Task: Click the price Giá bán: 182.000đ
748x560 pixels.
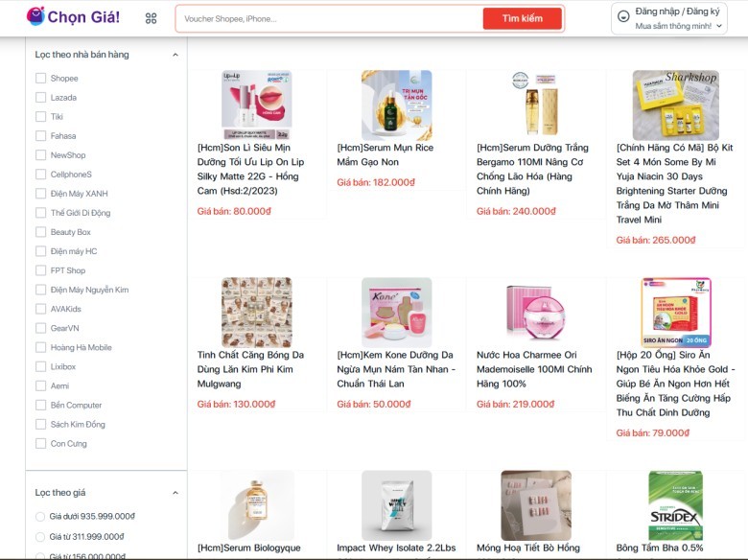Action: 376,183
